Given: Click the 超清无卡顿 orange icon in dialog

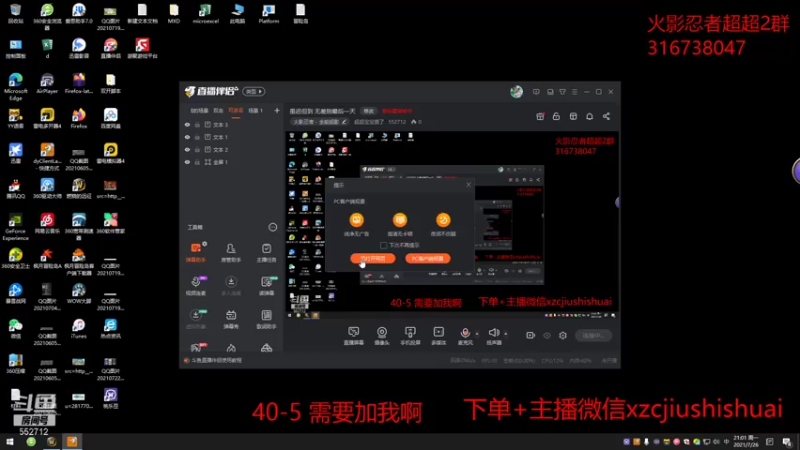Looking at the screenshot, I should point(399,220).
